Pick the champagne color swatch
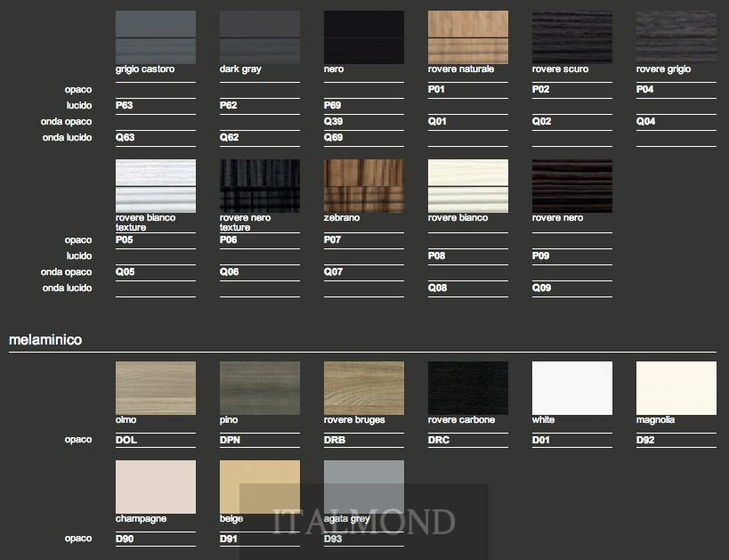Viewport: 729px width, 560px height. (155, 487)
